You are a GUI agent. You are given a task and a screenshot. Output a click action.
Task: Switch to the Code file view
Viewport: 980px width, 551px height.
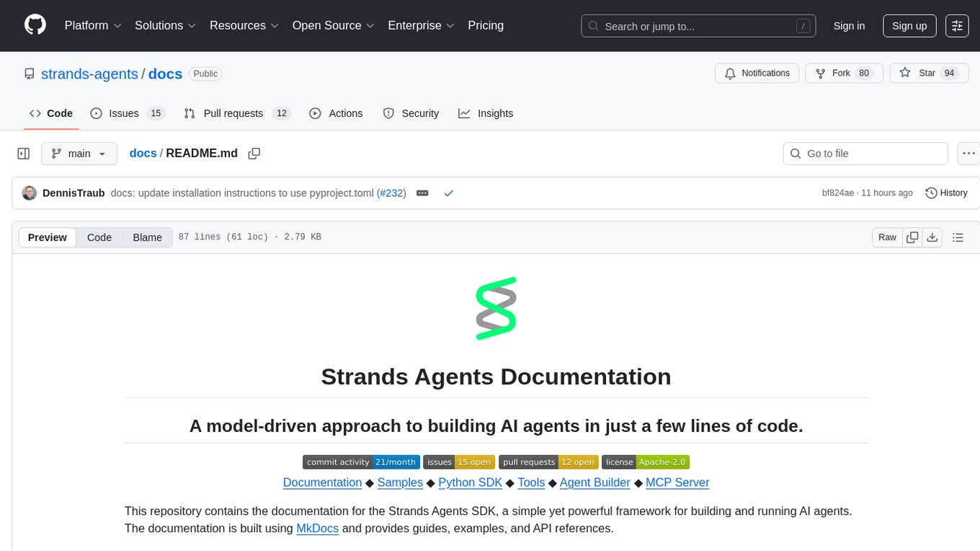99,237
